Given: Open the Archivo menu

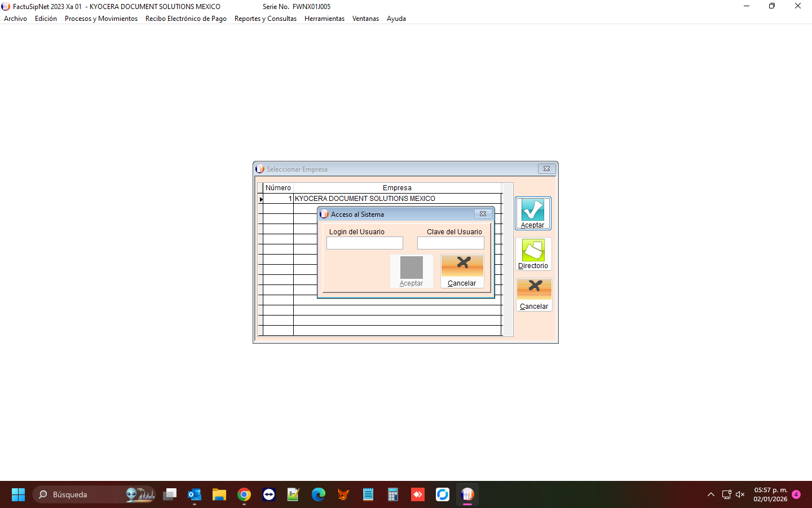Looking at the screenshot, I should [15, 19].
